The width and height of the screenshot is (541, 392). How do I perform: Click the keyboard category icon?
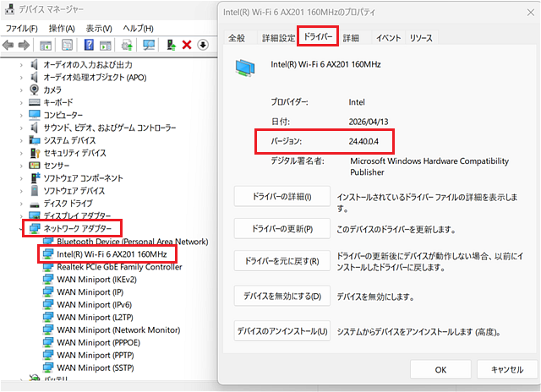35,102
